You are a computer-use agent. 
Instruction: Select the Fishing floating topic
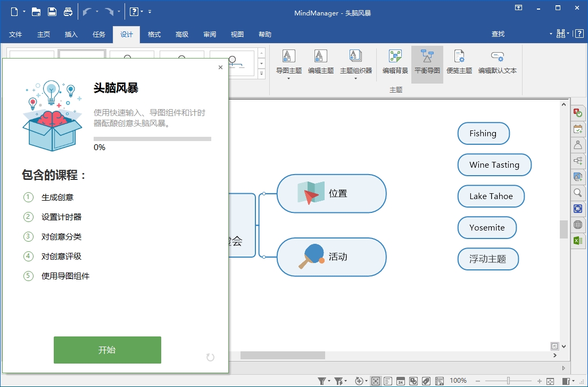pyautogui.click(x=483, y=134)
